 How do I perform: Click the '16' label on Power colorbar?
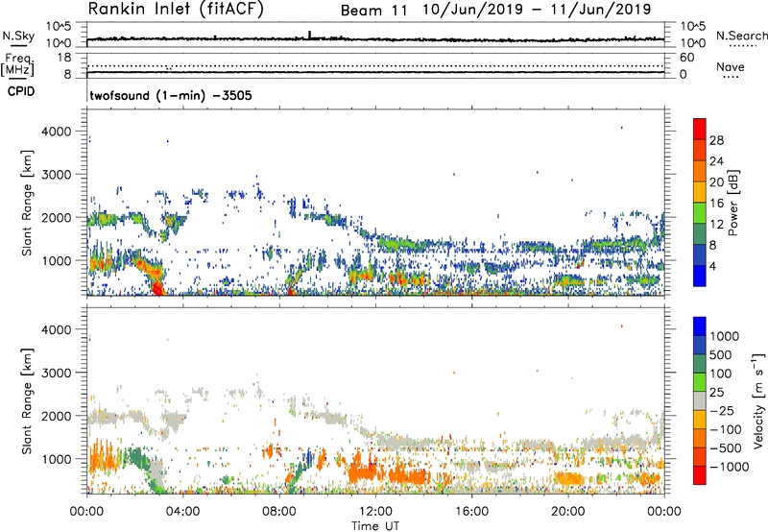tap(716, 204)
